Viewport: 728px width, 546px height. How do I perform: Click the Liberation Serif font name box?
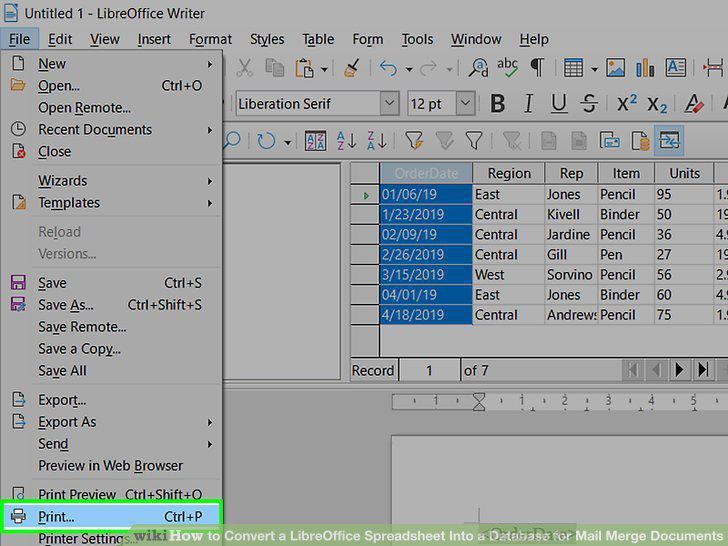pos(308,103)
